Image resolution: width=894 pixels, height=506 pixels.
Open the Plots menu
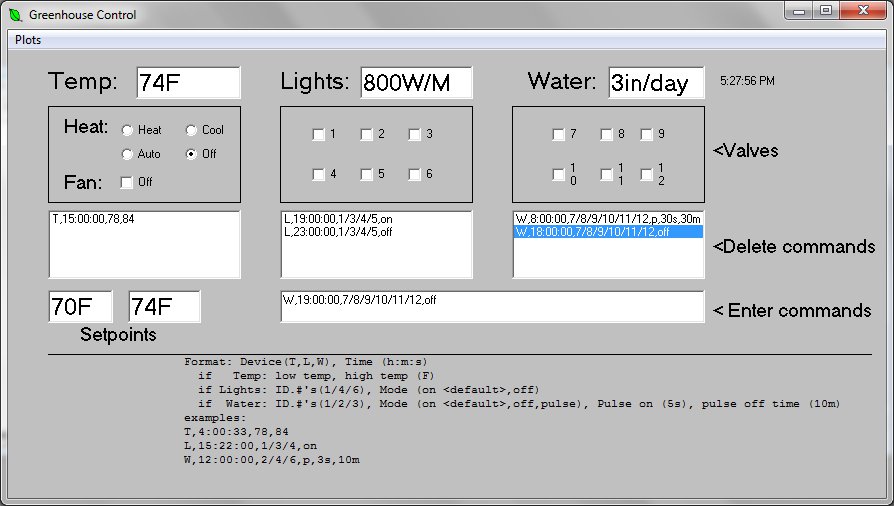point(28,40)
